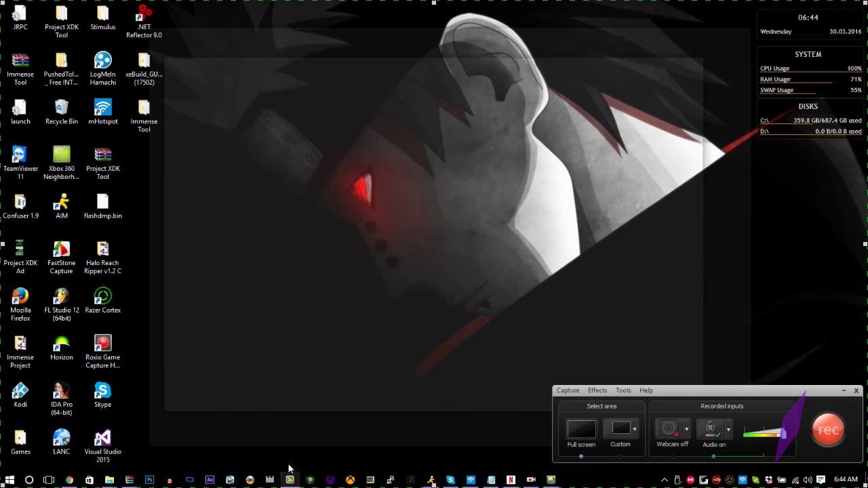868x488 pixels.
Task: Select Visual Studio 2015 shortcut
Action: [102, 446]
